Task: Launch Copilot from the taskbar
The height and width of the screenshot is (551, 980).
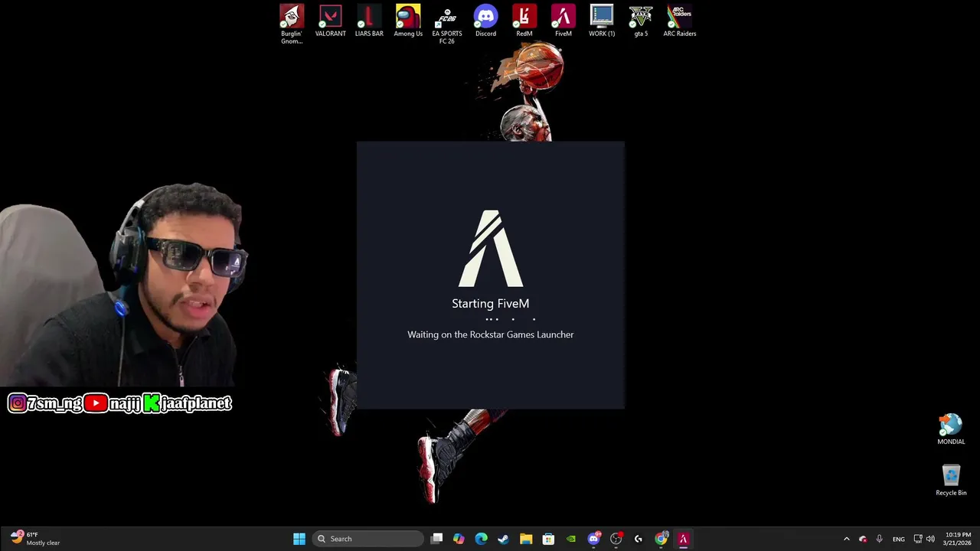Action: coord(459,539)
